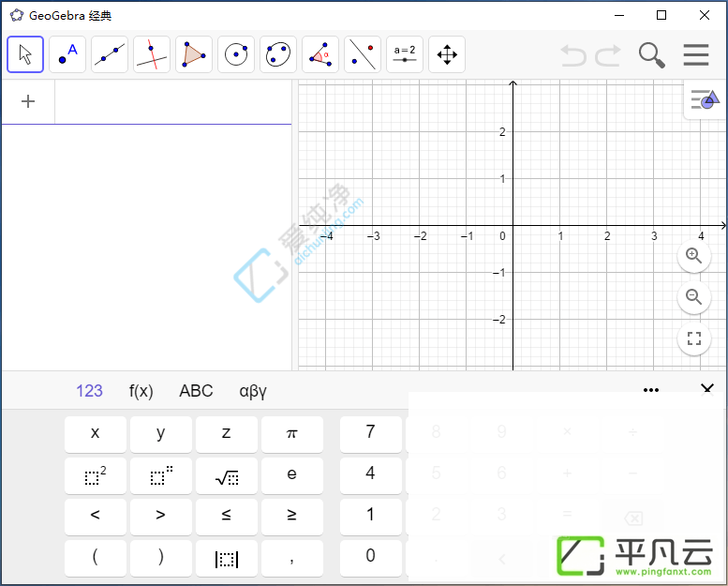
Task: Tap the absolute value key
Action: pos(227,558)
